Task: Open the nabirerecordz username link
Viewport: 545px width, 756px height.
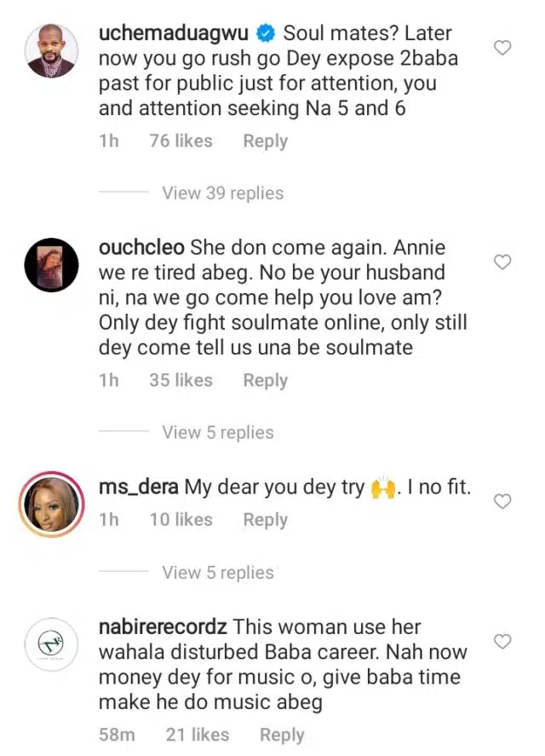Action: [x=163, y=626]
